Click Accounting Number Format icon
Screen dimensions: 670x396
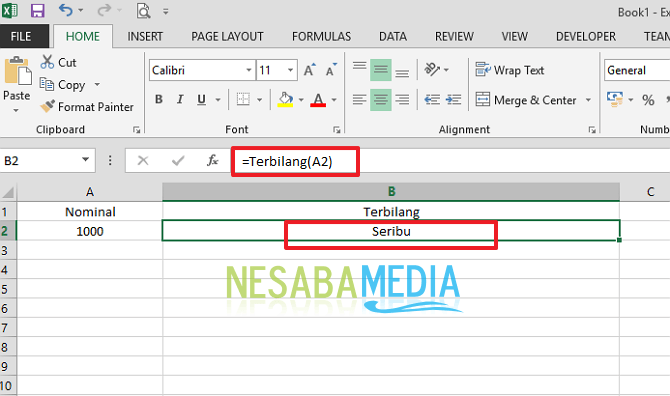[x=614, y=100]
